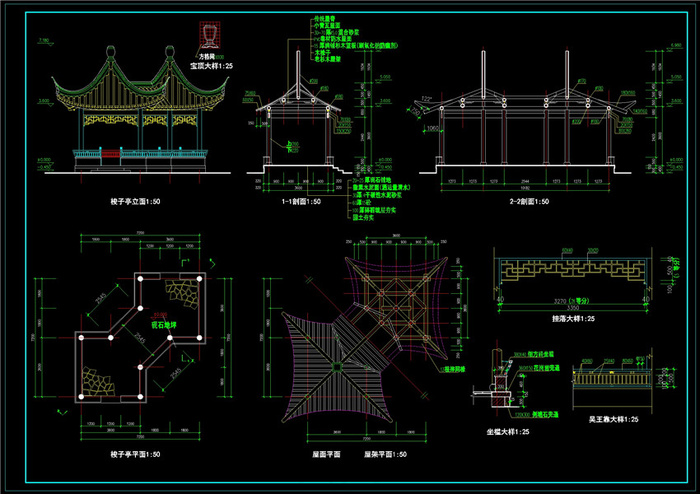The height and width of the screenshot is (494, 700).
Task: Click the green 砚石地坪 annotation in plan
Action: tap(164, 325)
